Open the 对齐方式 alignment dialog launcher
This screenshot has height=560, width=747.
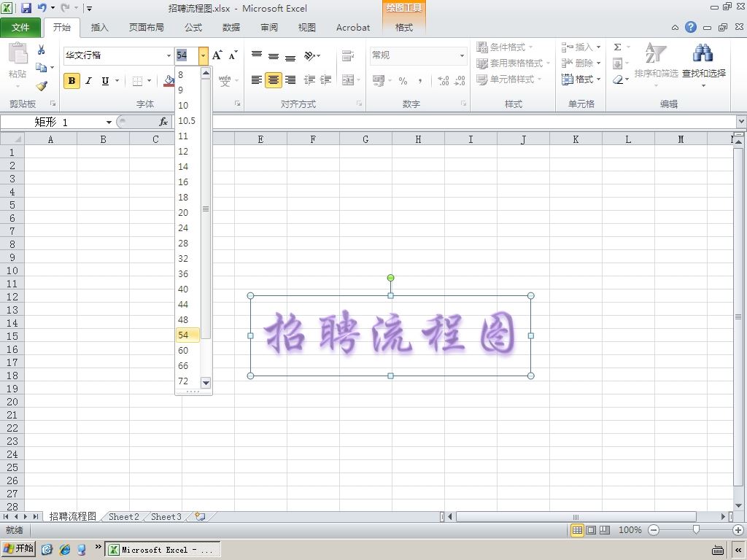[359, 104]
